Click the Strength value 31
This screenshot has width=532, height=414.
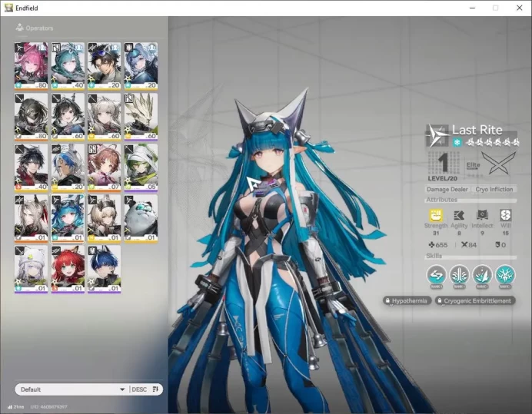(x=436, y=233)
